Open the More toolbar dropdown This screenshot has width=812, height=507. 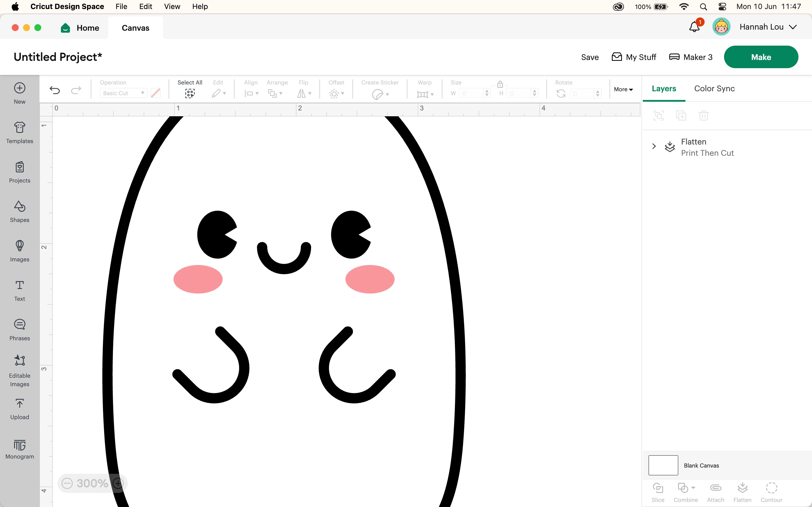coord(623,89)
